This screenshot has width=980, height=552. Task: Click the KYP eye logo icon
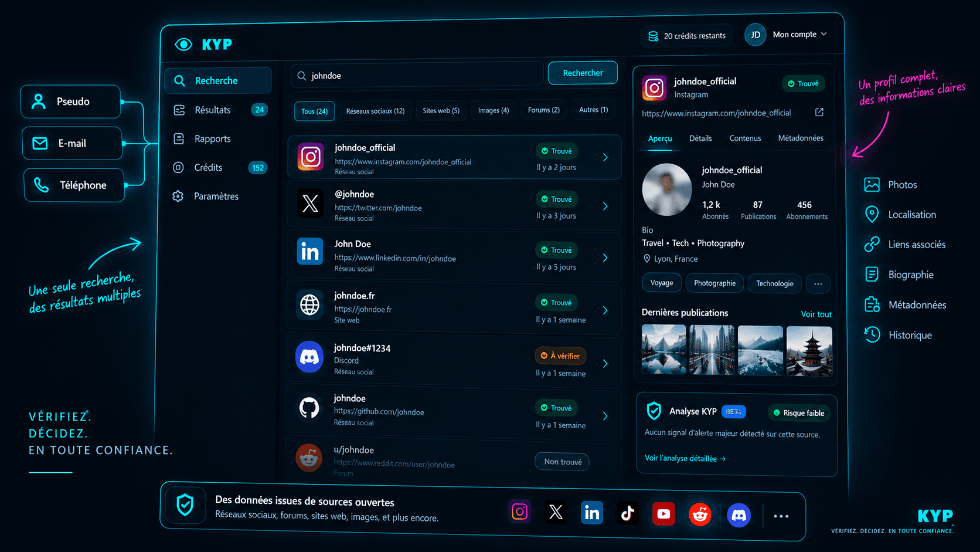pos(183,45)
